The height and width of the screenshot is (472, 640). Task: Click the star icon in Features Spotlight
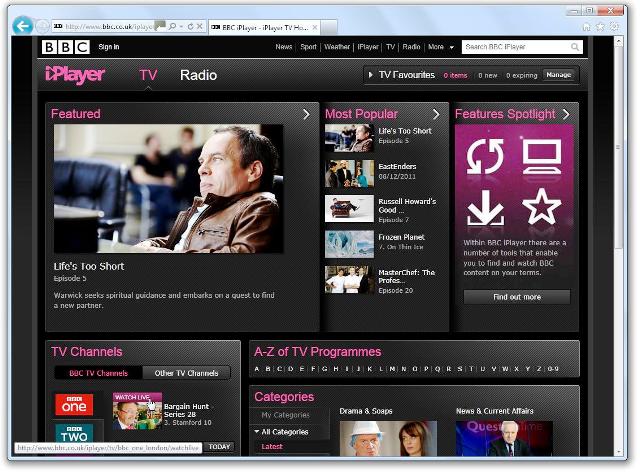coord(542,207)
